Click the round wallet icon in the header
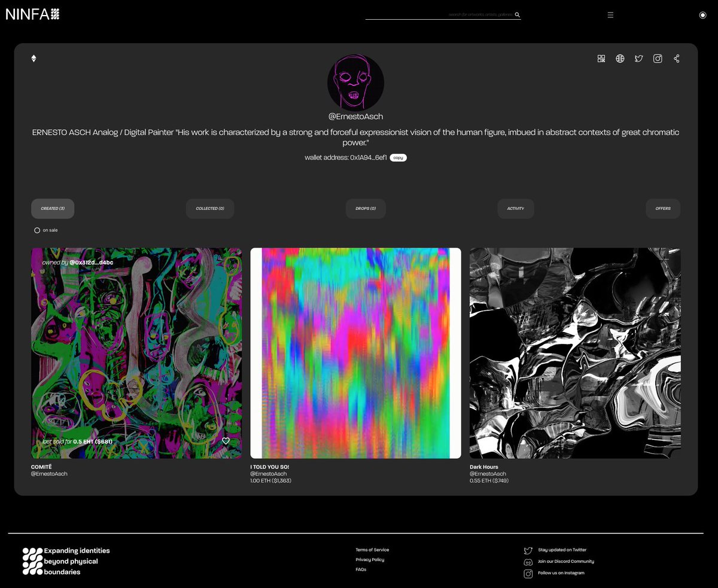This screenshot has height=588, width=718. 702,15
